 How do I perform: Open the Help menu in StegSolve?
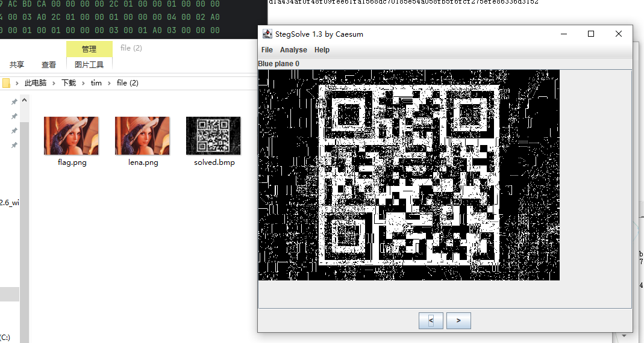322,49
